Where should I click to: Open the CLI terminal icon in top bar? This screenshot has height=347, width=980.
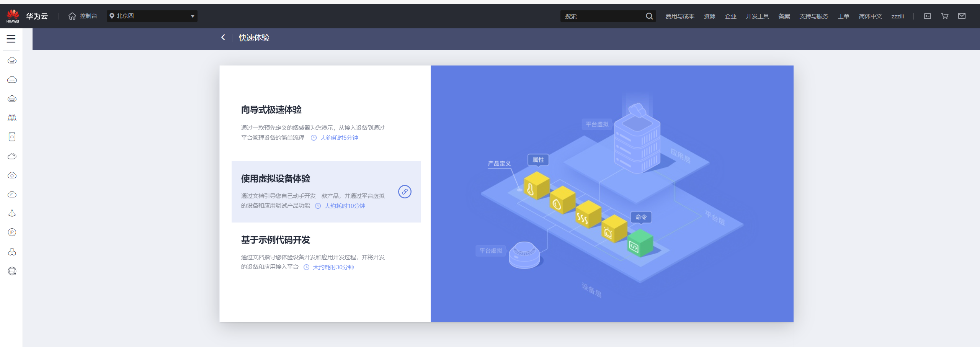(x=928, y=16)
